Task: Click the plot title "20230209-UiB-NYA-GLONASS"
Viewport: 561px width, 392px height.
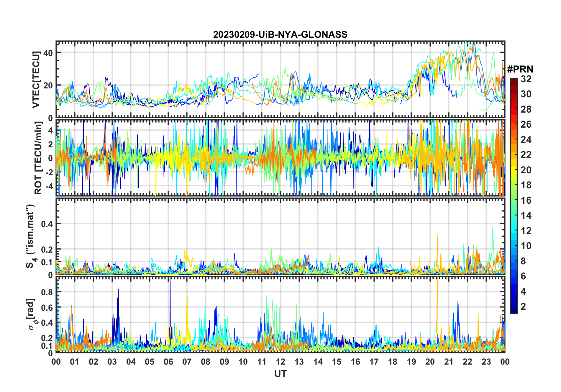Action: pos(280,35)
